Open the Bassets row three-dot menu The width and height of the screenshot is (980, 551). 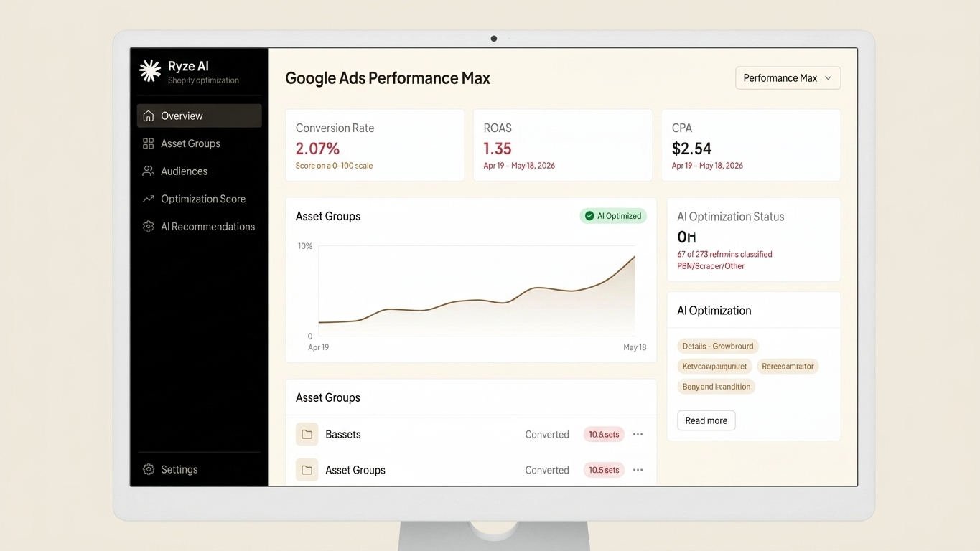coord(638,434)
